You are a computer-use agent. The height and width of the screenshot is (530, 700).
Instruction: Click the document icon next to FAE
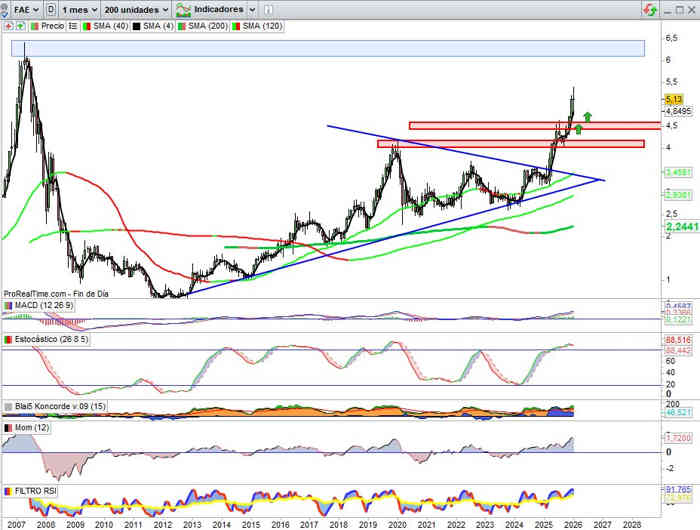(x=51, y=9)
